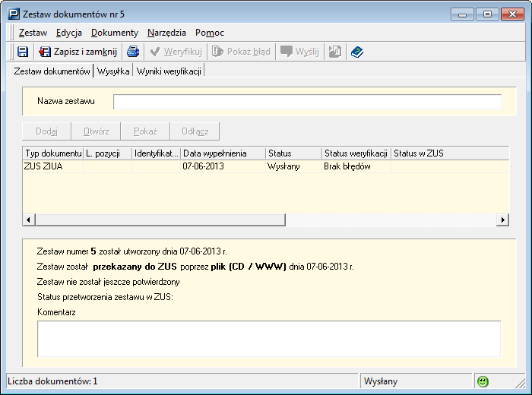This screenshot has height=395, width=532.
Task: Click the Otwórz button
Action: (96, 131)
